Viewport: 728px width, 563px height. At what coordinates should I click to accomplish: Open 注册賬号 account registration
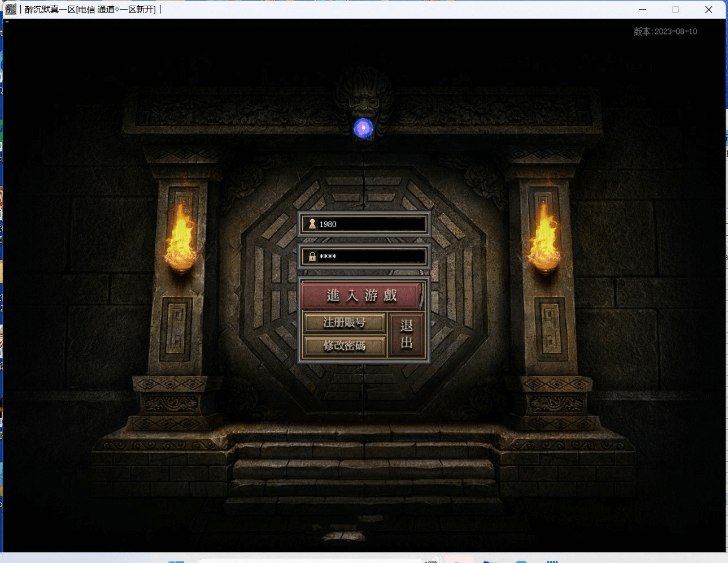coord(345,323)
